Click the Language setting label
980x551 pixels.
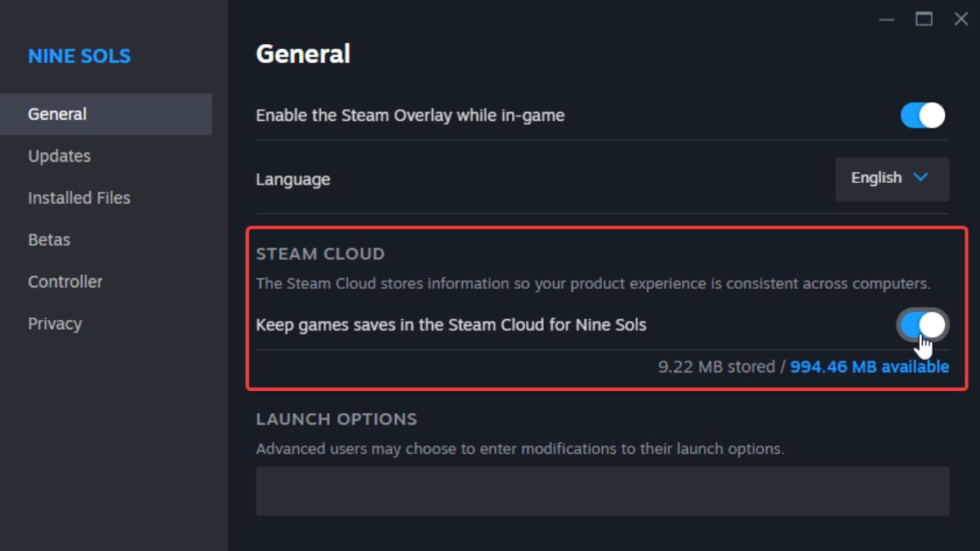click(293, 180)
